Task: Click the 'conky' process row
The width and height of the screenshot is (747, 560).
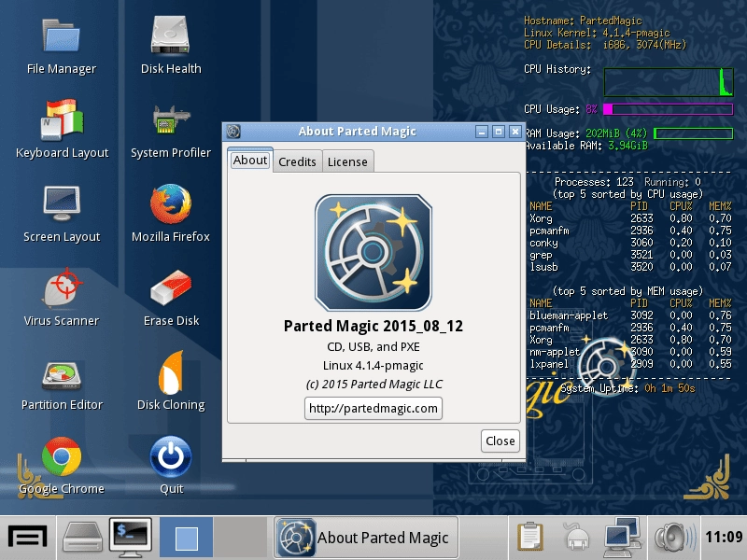Action: [x=630, y=243]
